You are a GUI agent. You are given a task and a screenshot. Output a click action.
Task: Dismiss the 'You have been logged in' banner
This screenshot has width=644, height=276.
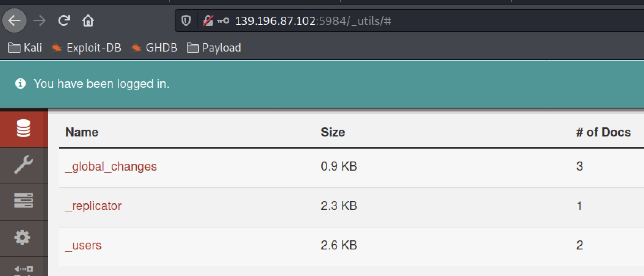click(x=322, y=84)
